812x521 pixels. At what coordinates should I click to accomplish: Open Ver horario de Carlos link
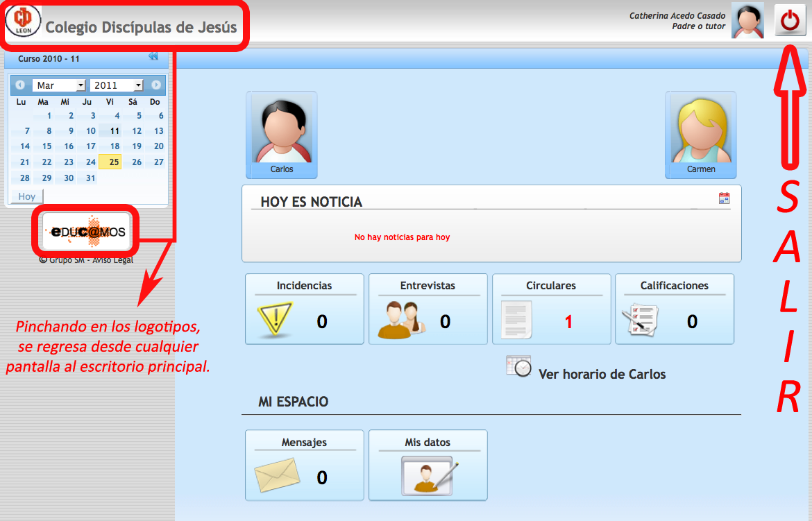coord(602,375)
